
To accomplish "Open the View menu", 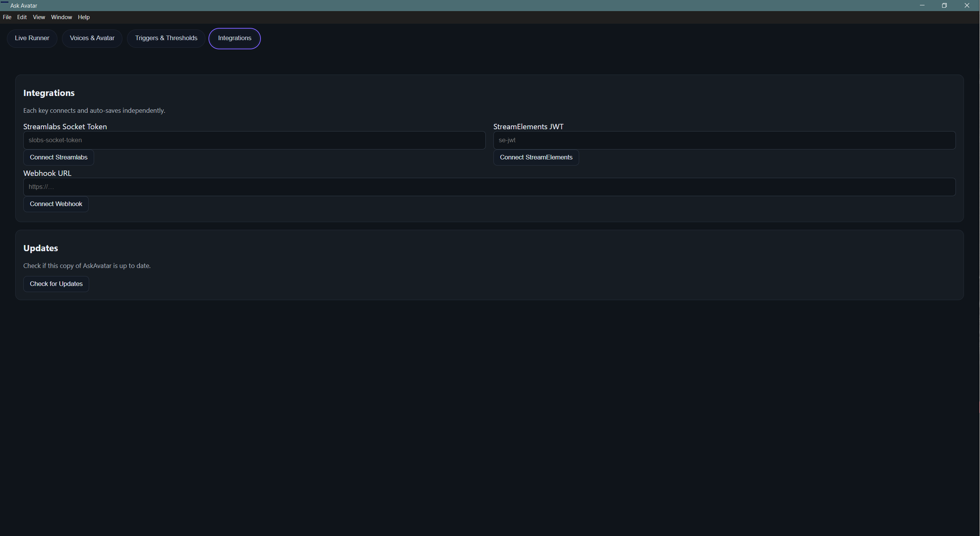I will coord(39,17).
